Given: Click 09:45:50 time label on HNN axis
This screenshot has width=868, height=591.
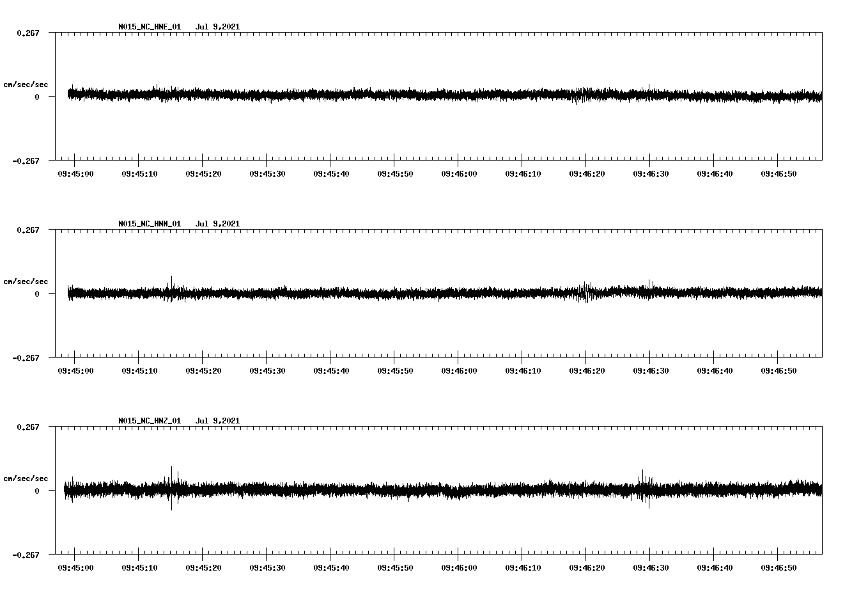Looking at the screenshot, I should [395, 370].
